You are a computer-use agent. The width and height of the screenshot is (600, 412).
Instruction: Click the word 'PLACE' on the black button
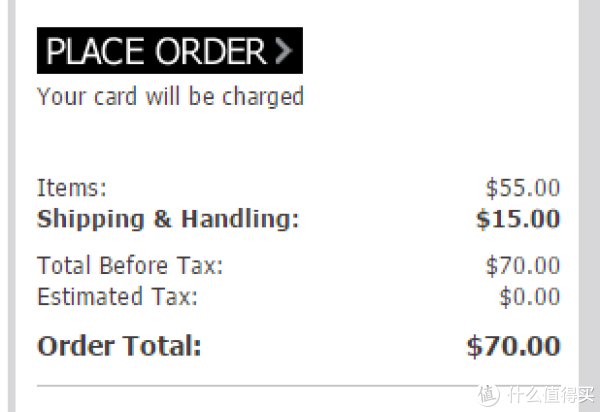click(95, 51)
